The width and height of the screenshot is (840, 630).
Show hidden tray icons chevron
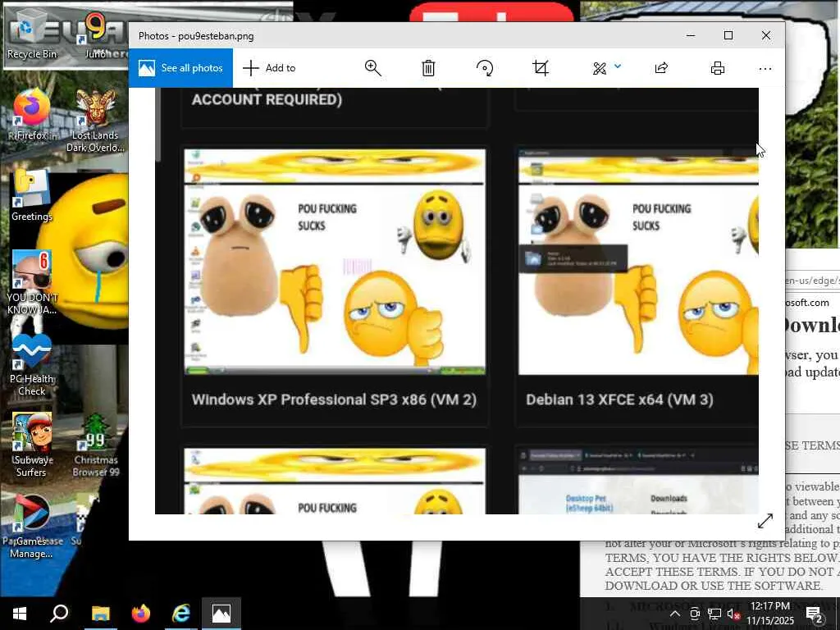(x=675, y=614)
